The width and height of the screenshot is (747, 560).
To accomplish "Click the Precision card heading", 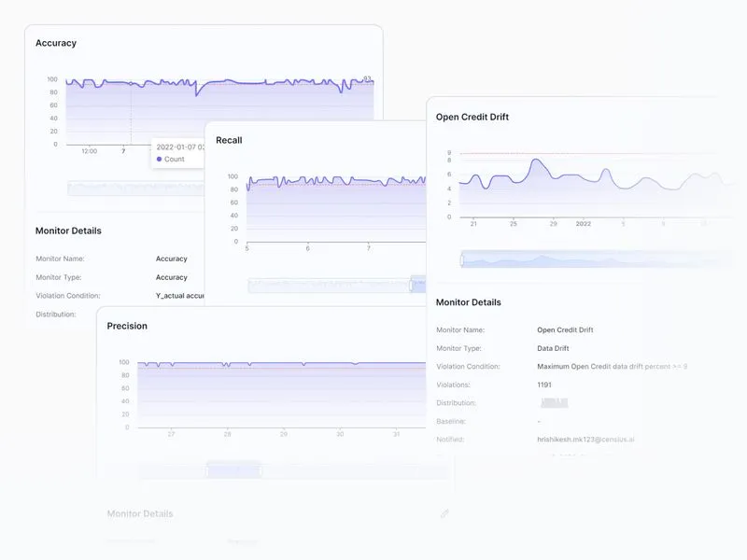I will click(x=127, y=326).
